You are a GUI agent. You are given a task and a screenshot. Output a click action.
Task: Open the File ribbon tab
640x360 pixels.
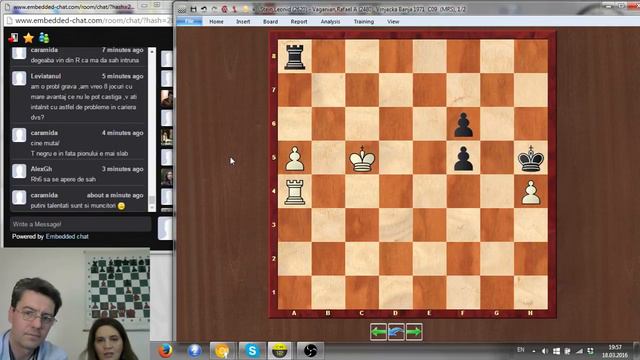(189, 22)
